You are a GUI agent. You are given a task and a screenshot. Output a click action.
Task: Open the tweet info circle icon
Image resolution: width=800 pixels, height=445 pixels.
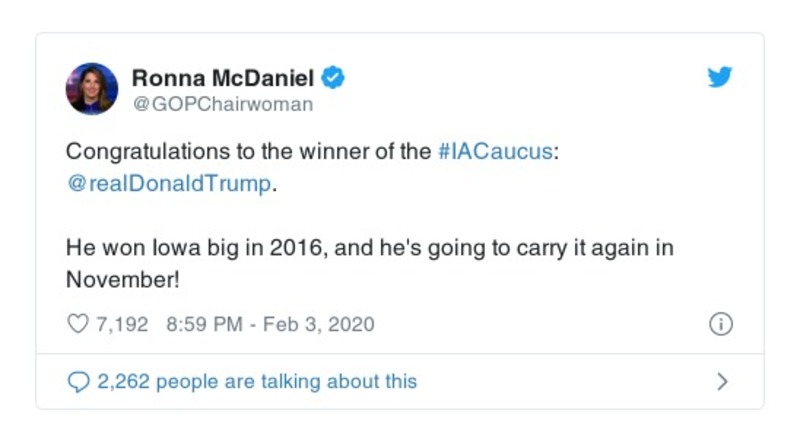720,324
